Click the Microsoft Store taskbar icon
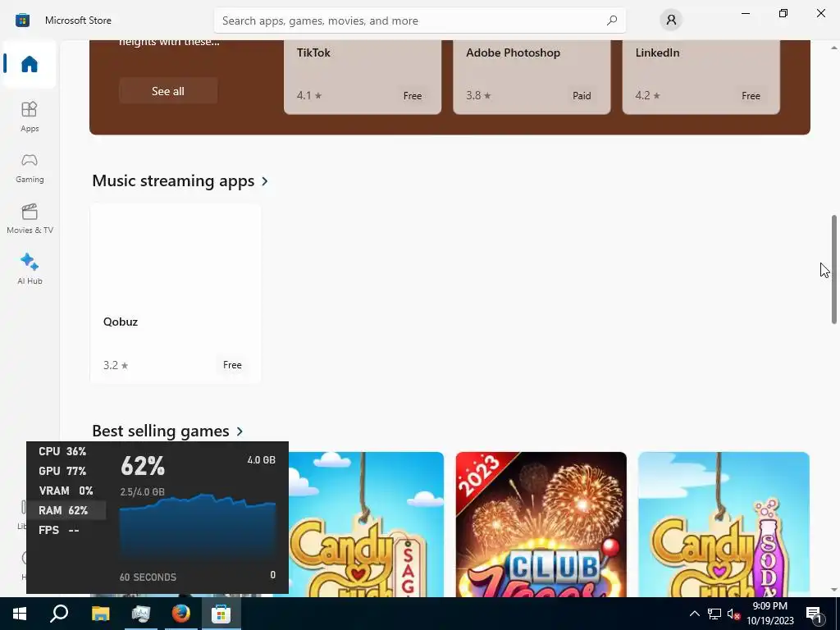 (x=221, y=614)
